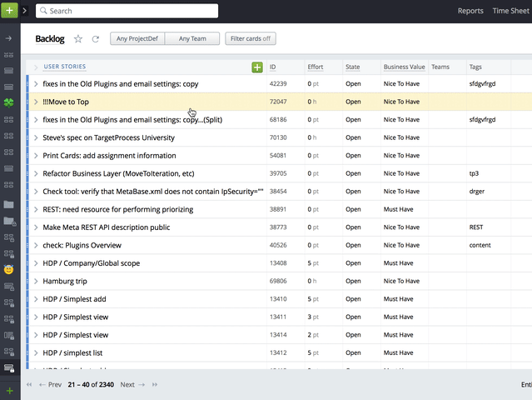Open the smiley face sidebar view

point(9,270)
